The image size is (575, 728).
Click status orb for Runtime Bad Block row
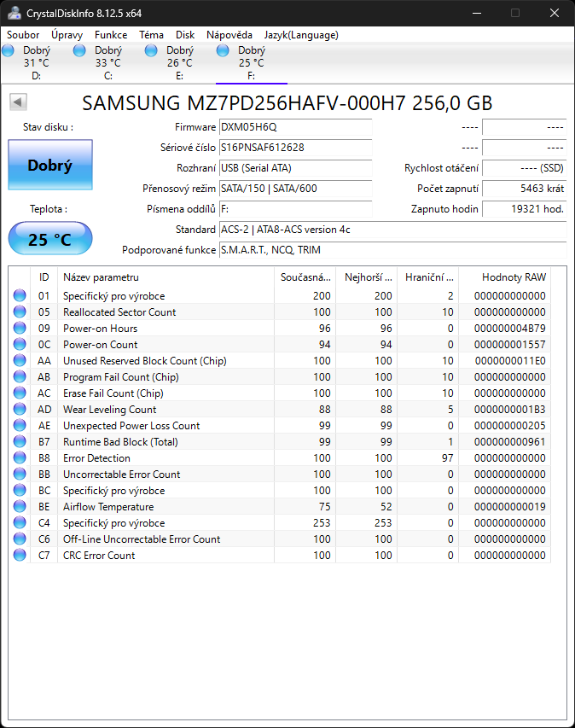tap(20, 441)
